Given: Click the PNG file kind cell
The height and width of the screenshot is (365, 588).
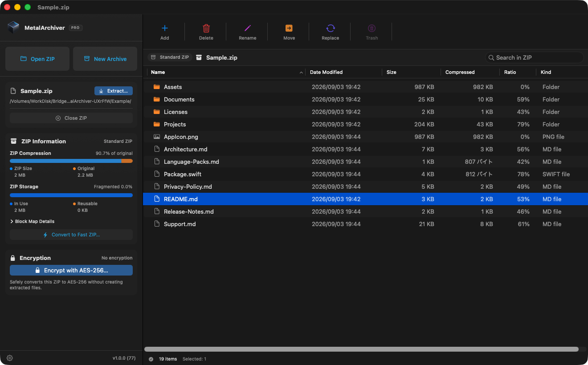Looking at the screenshot, I should point(553,137).
